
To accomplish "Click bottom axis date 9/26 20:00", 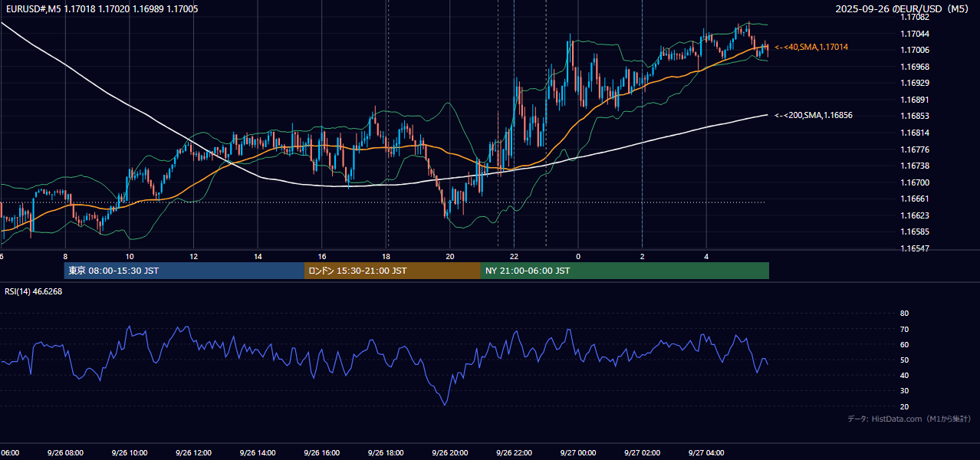I will pyautogui.click(x=450, y=453).
